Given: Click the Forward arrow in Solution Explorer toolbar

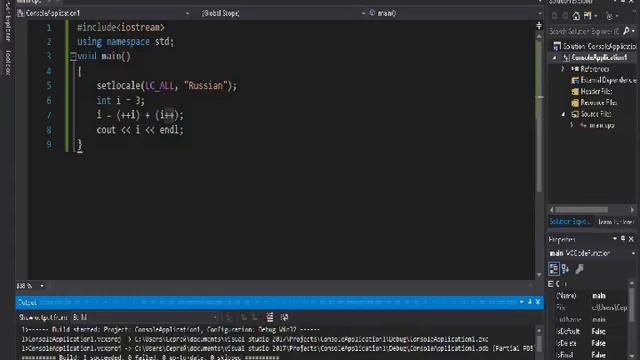Looking at the screenshot, I should click(565, 16).
